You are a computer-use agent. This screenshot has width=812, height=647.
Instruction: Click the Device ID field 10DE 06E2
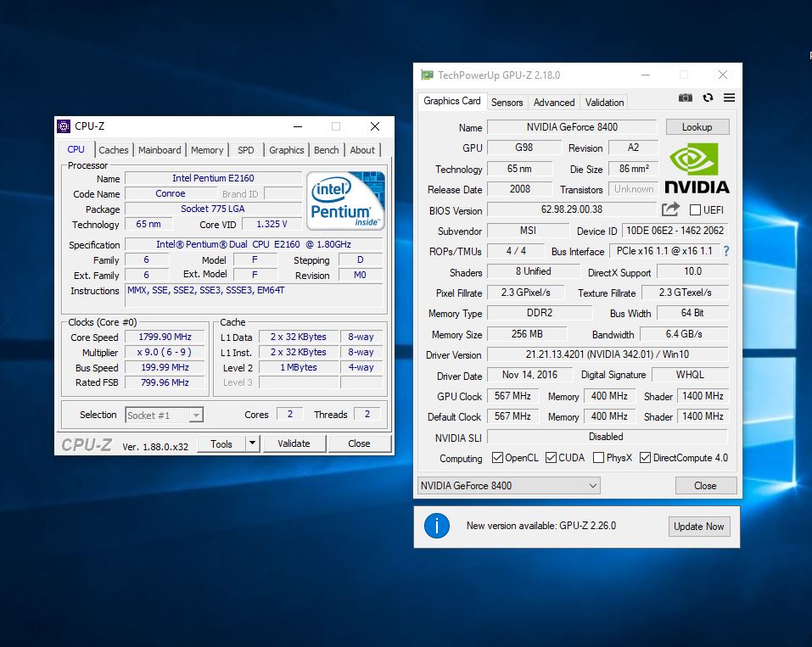pos(675,231)
